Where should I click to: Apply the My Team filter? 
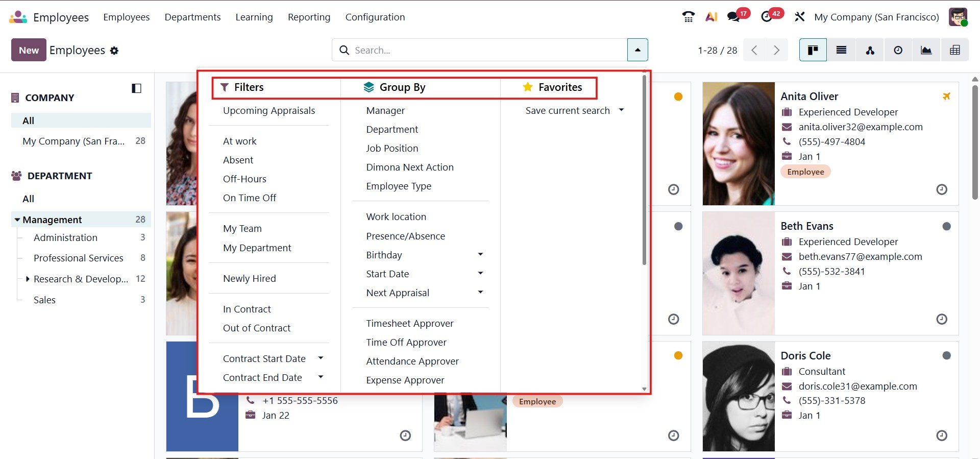click(242, 228)
